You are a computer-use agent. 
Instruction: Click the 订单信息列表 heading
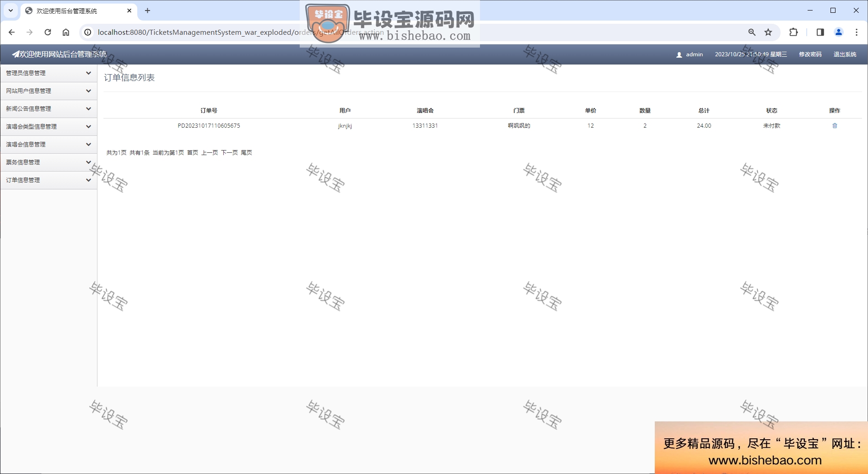(x=129, y=78)
